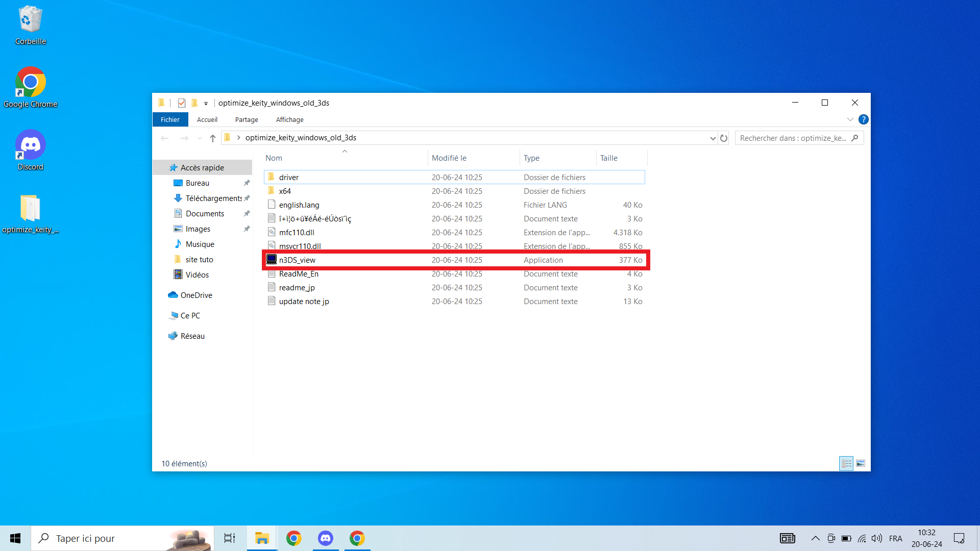Switch to details view layout
This screenshot has height=551, width=980.
[x=846, y=463]
